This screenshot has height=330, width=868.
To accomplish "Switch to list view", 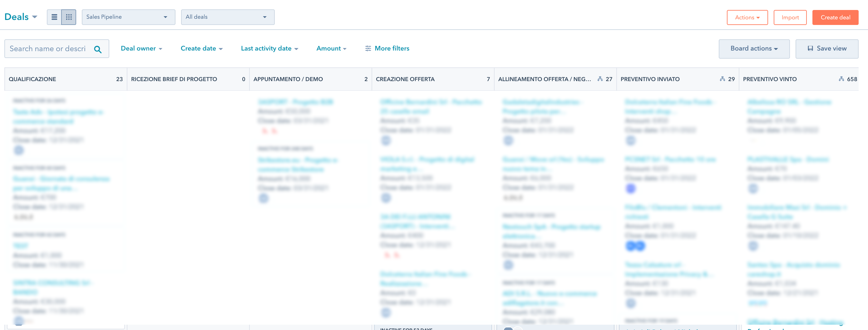I will [54, 17].
